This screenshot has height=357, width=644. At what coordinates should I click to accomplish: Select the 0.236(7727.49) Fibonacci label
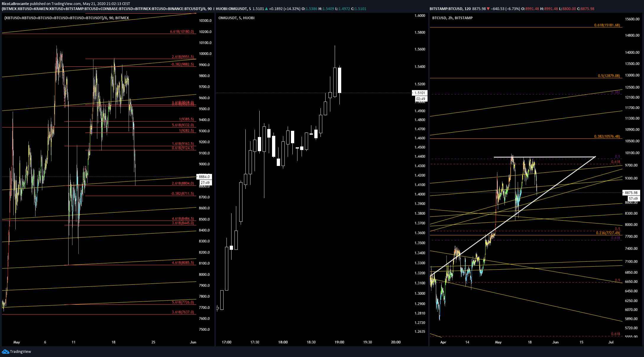608,233
